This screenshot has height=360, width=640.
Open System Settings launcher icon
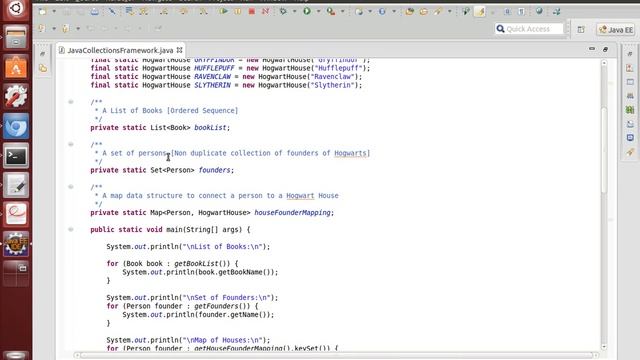[x=16, y=96]
